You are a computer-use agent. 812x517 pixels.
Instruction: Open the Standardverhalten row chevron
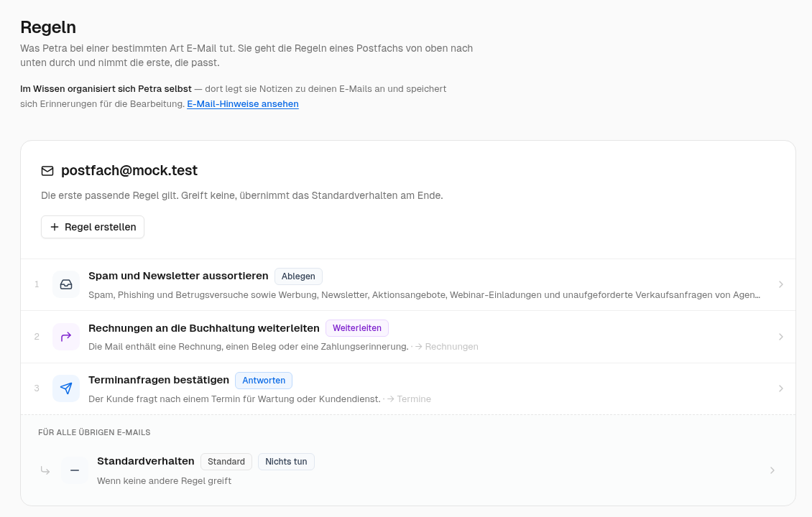click(x=772, y=470)
